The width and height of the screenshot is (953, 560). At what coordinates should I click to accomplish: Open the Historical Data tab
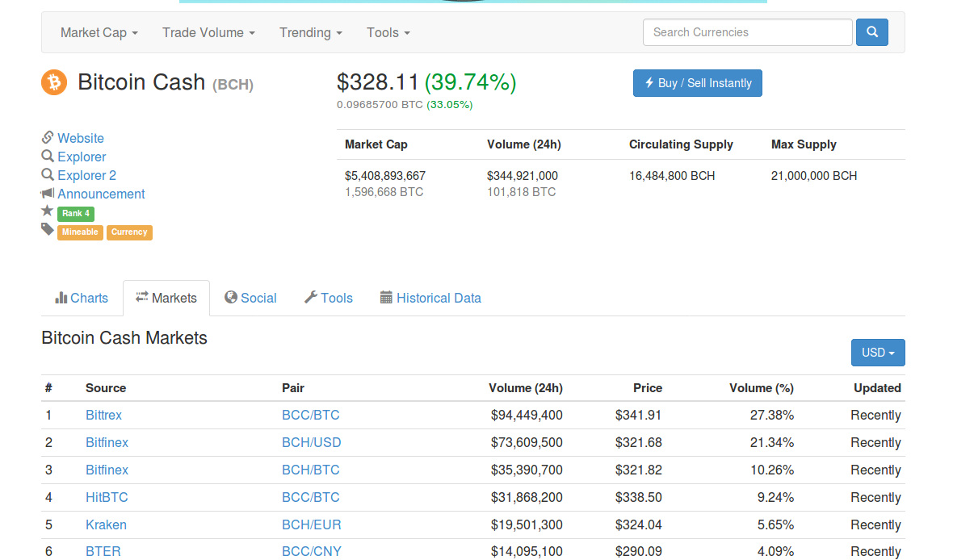[430, 299]
